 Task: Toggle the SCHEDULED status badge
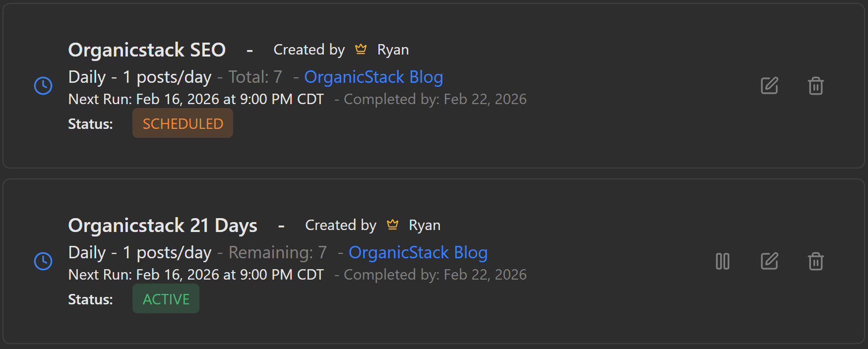(x=183, y=123)
